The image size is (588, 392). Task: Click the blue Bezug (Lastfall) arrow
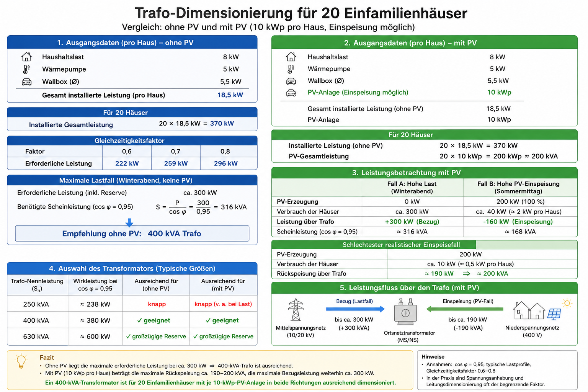[x=355, y=309]
